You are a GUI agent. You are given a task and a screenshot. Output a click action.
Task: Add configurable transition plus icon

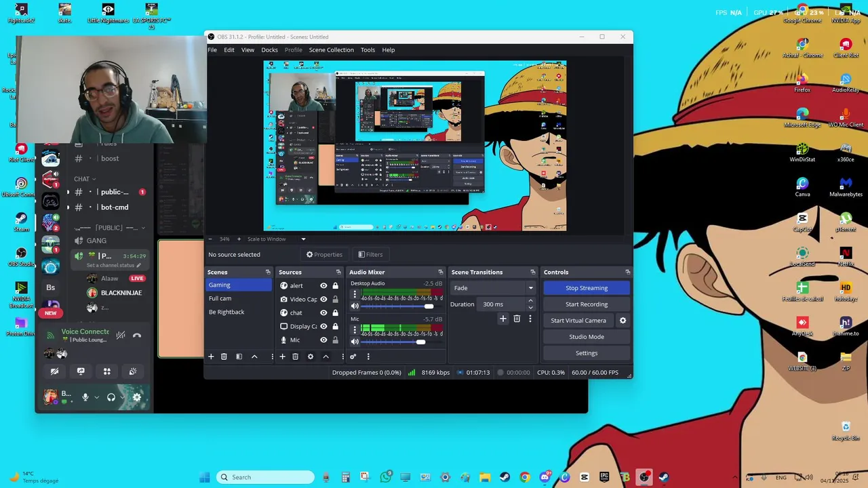[502, 319]
